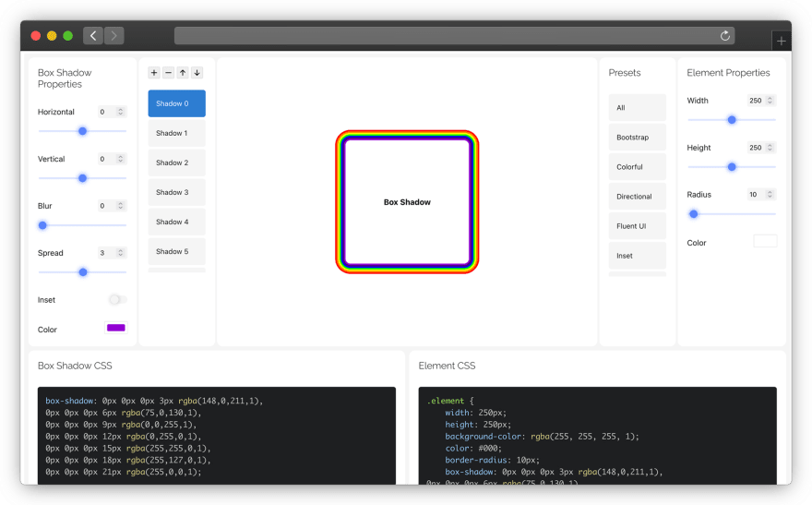Click the Radius slider handle
Screen dimensions: 812x505
coord(693,214)
